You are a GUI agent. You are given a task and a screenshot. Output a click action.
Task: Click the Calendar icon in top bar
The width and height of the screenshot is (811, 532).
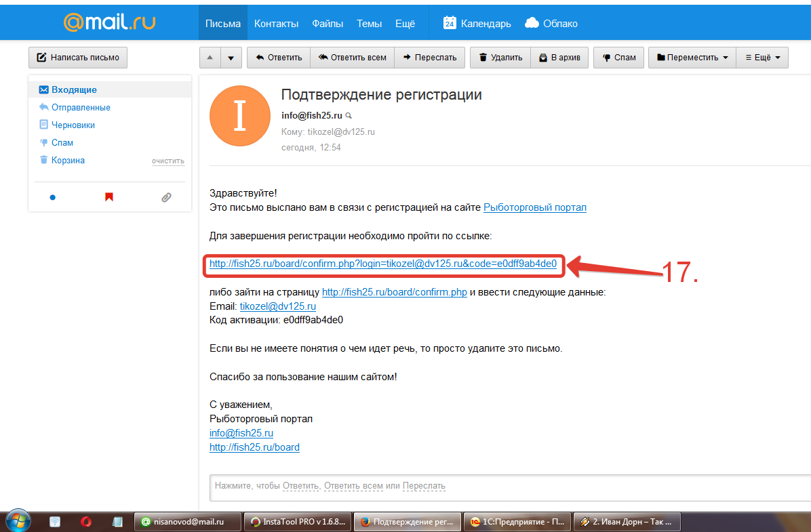(x=450, y=23)
